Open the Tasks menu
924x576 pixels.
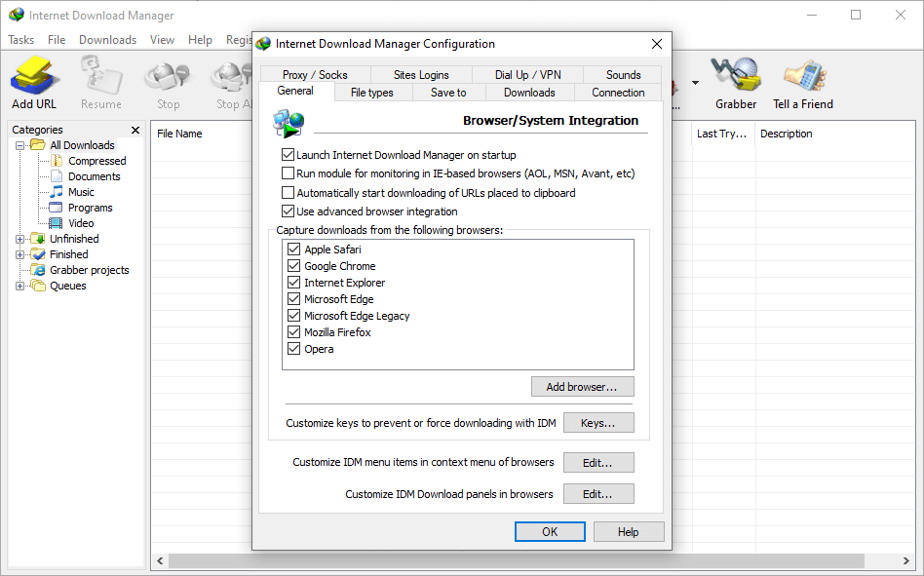[x=21, y=39]
